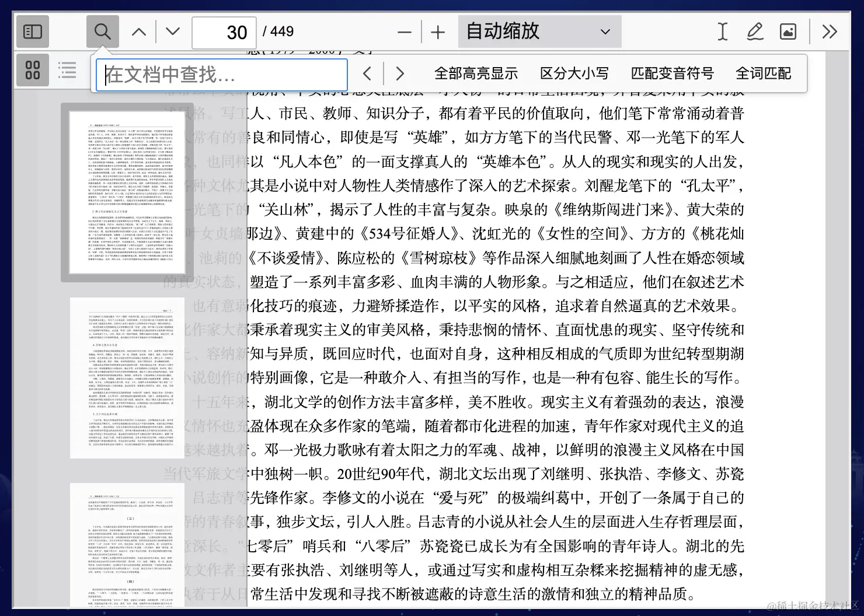The image size is (864, 616).
Task: Go to next search match with right chevron
Action: pyautogui.click(x=400, y=73)
